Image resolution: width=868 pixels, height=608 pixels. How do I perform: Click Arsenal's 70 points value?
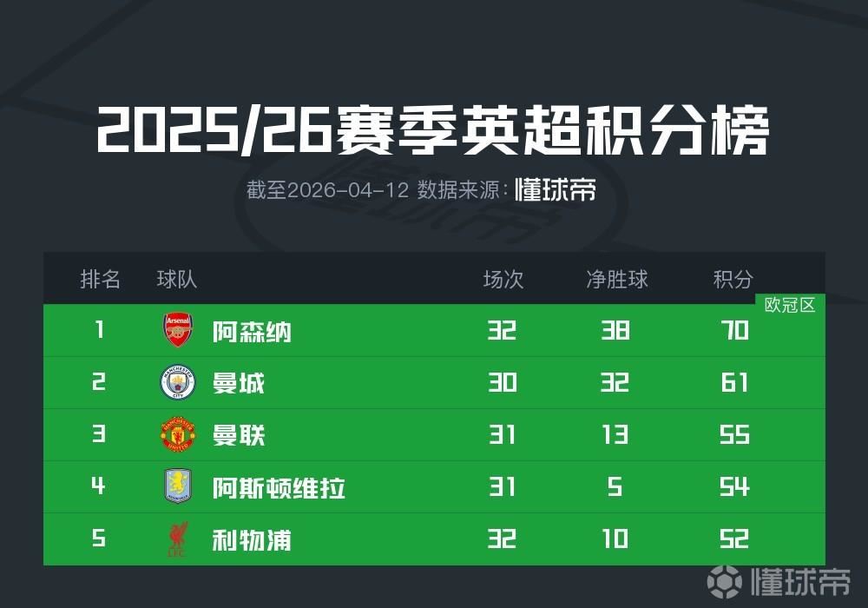point(734,331)
